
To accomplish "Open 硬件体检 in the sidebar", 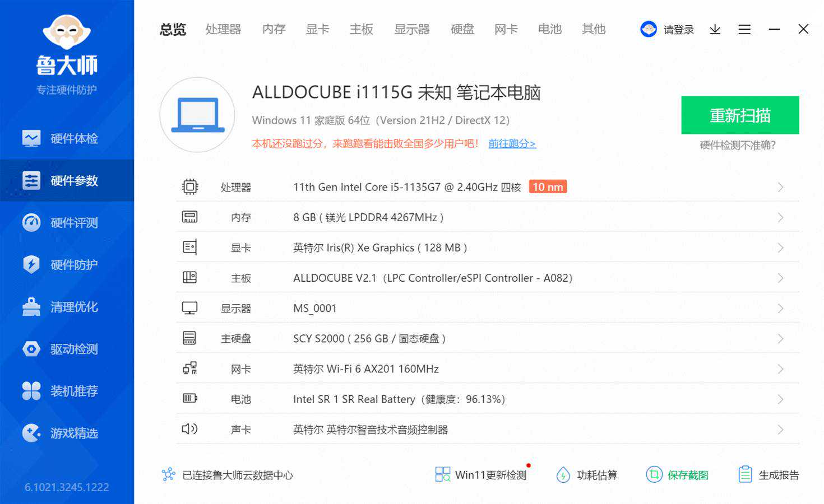I will coord(67,138).
